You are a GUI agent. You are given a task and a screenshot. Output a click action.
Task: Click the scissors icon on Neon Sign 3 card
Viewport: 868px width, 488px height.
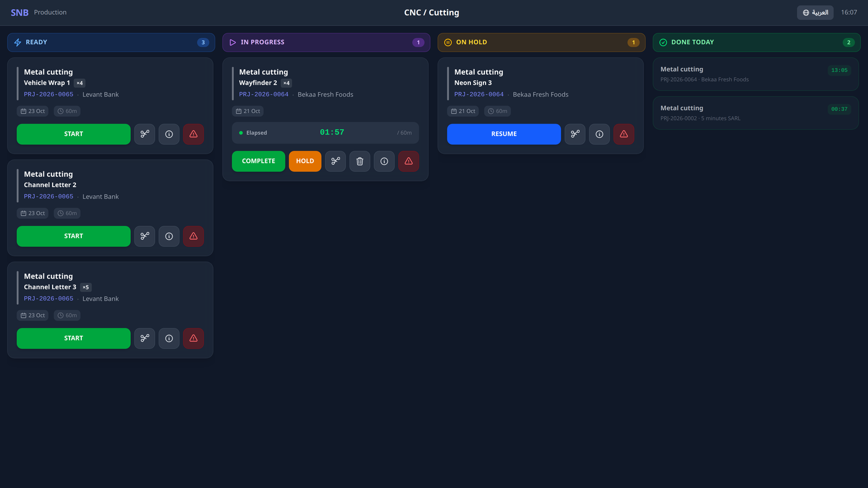[575, 134]
